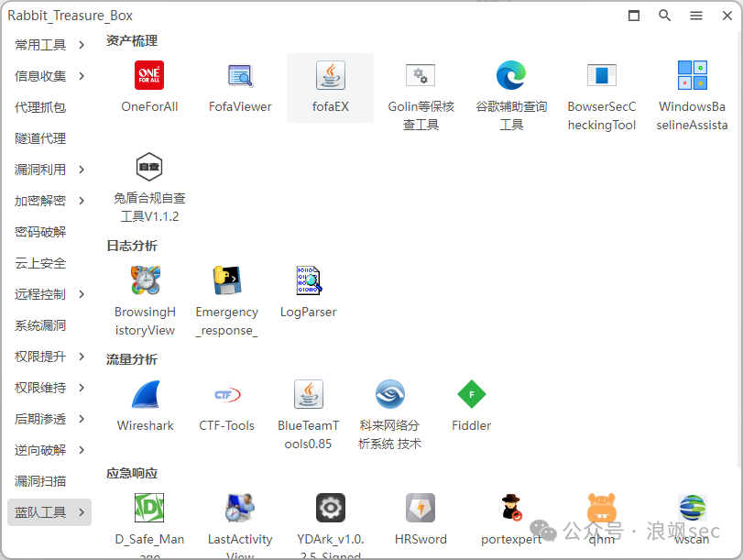Click the 应急响应 section heading
The image size is (743, 560).
[132, 473]
